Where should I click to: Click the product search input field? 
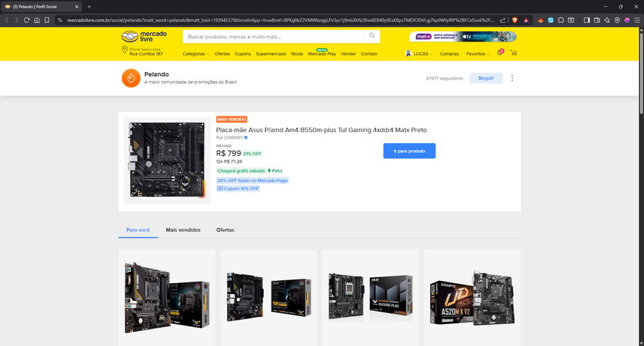pos(274,37)
